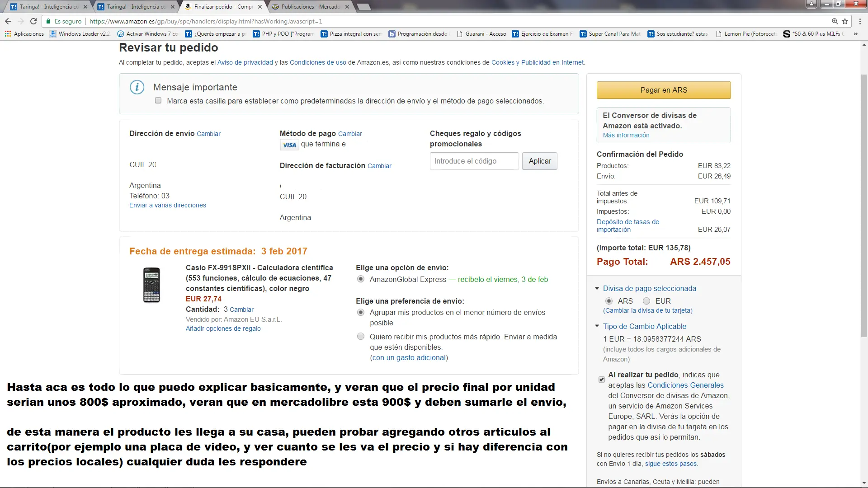868x488 pixels.
Task: Open the Activar Windows 7 bookmark
Action: (148, 34)
